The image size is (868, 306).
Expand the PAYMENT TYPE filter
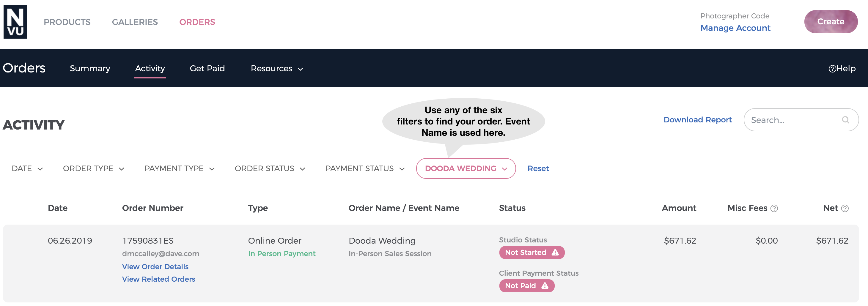(180, 168)
